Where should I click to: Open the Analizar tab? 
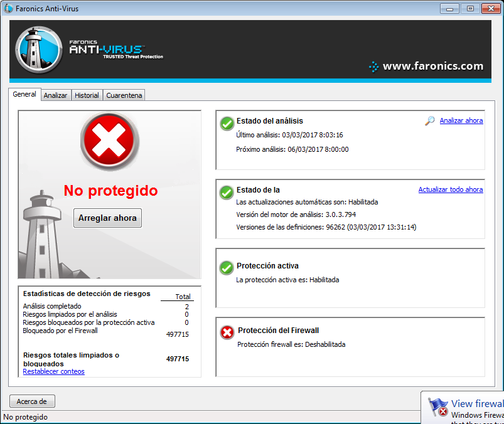coord(56,95)
